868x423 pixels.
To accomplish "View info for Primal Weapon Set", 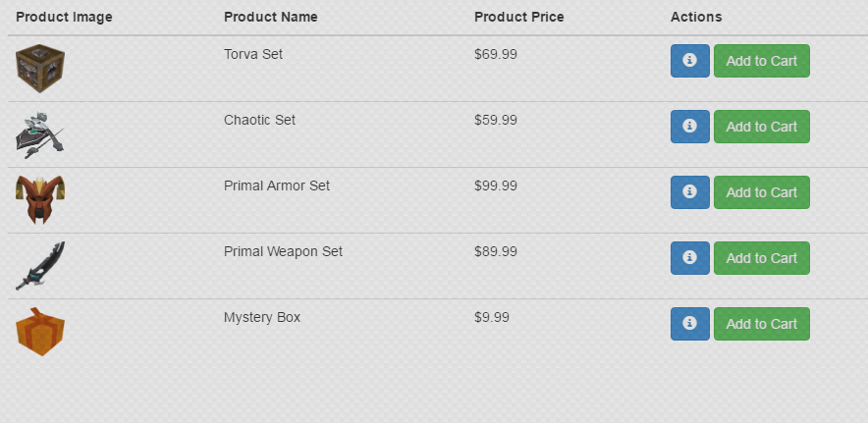I will (x=689, y=258).
